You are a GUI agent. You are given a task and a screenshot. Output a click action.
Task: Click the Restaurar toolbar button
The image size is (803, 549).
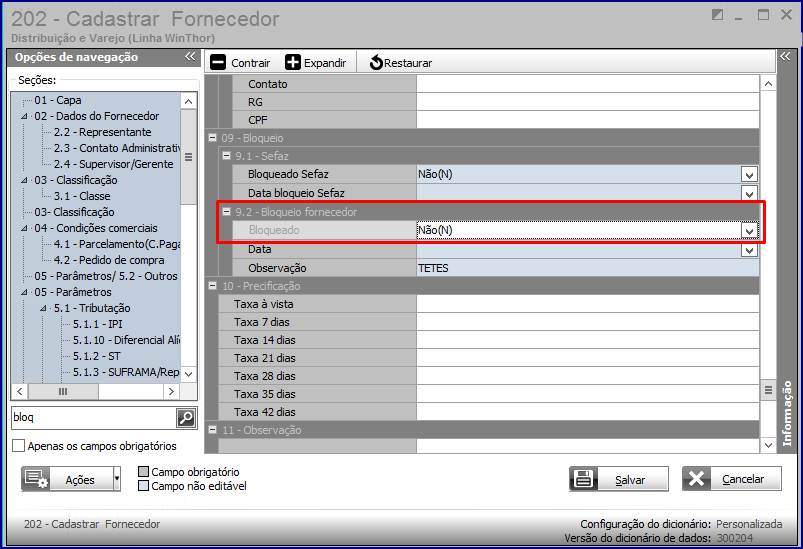click(400, 62)
